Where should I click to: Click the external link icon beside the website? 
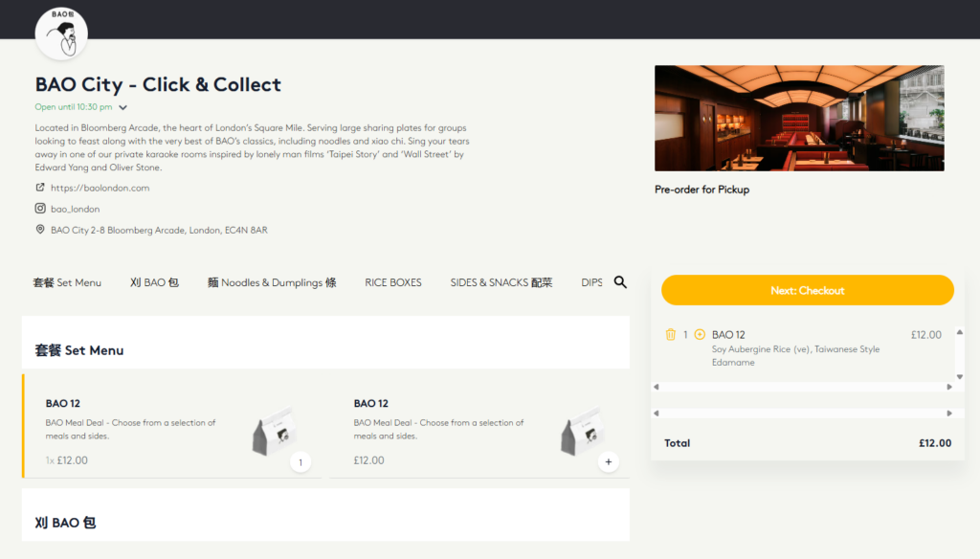click(38, 187)
